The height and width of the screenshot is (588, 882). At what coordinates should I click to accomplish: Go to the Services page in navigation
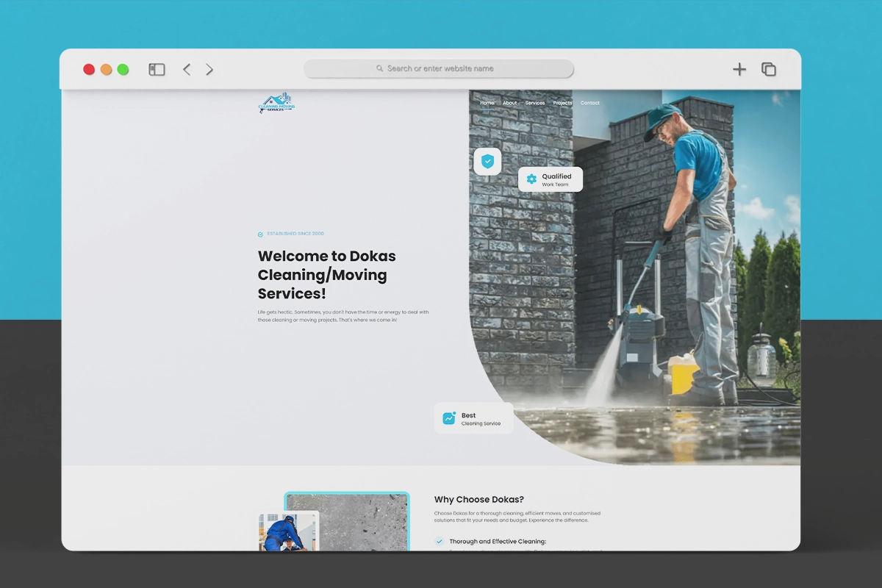(535, 103)
